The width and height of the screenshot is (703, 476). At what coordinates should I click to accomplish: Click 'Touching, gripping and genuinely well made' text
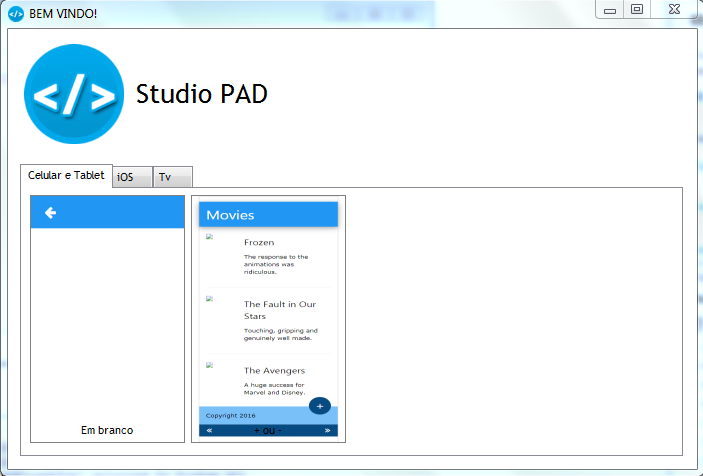(x=281, y=334)
